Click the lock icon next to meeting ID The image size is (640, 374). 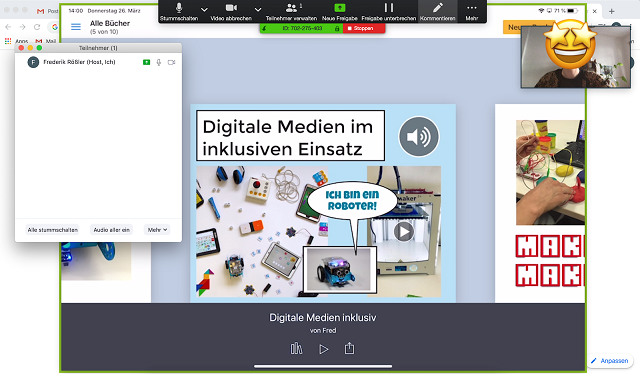337,28
